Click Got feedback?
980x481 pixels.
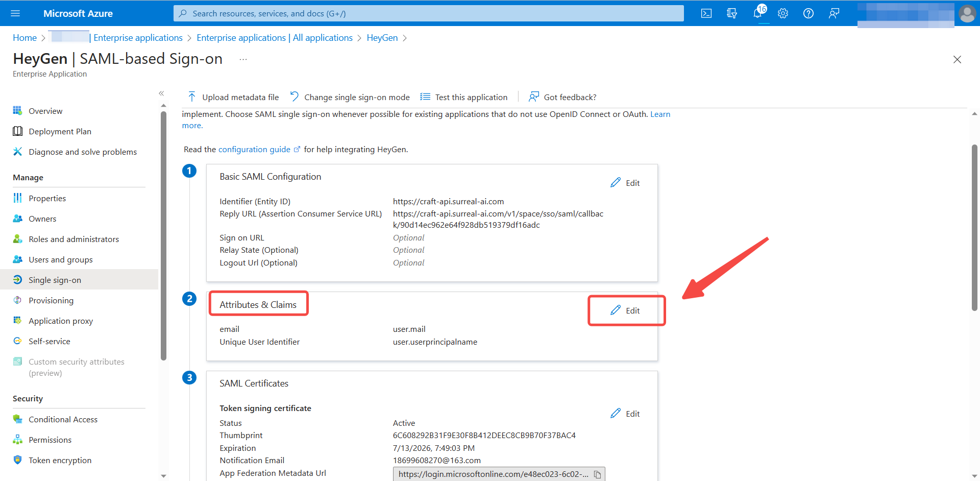click(x=562, y=97)
